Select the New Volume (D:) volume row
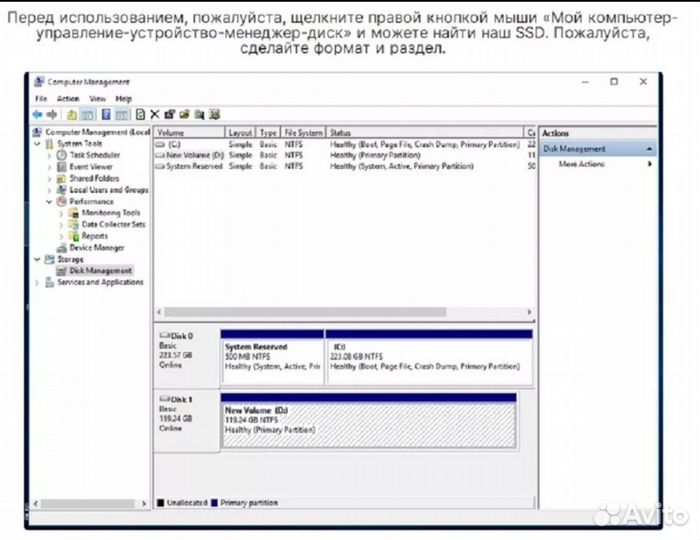Viewport: 700px width, 540px height. pyautogui.click(x=345, y=155)
